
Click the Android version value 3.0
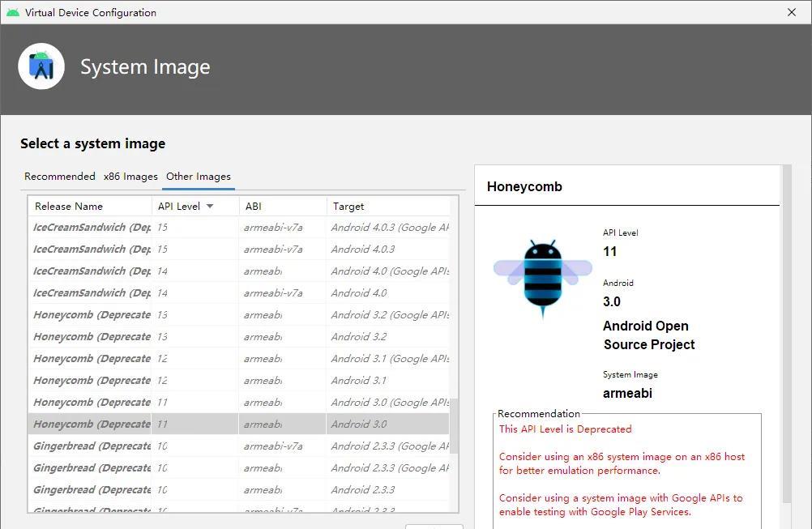point(612,302)
